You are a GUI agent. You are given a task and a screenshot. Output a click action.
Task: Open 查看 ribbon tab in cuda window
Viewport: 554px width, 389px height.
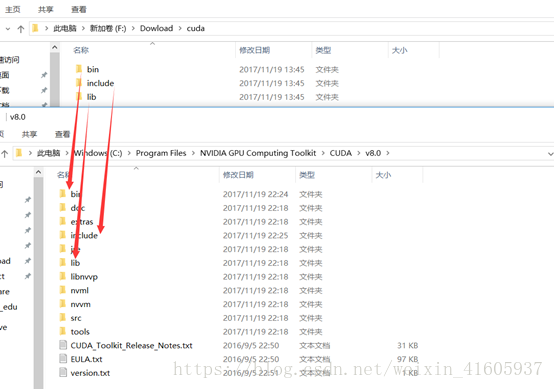[78, 10]
